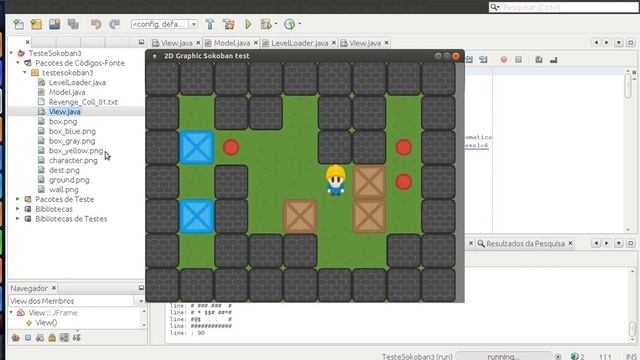The height and width of the screenshot is (360, 640).
Task: Select Revenge_Coll_01.txt in project tree
Action: pyautogui.click(x=83, y=102)
